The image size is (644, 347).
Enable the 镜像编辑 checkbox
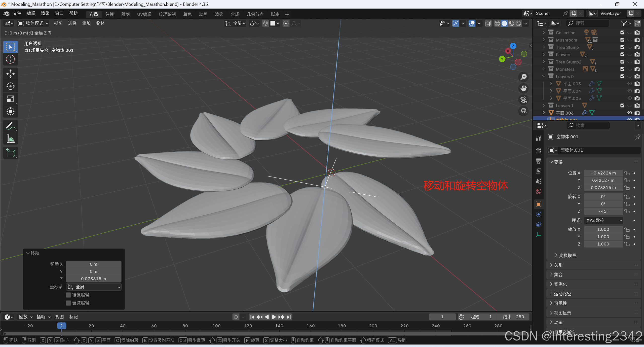[x=68, y=295]
